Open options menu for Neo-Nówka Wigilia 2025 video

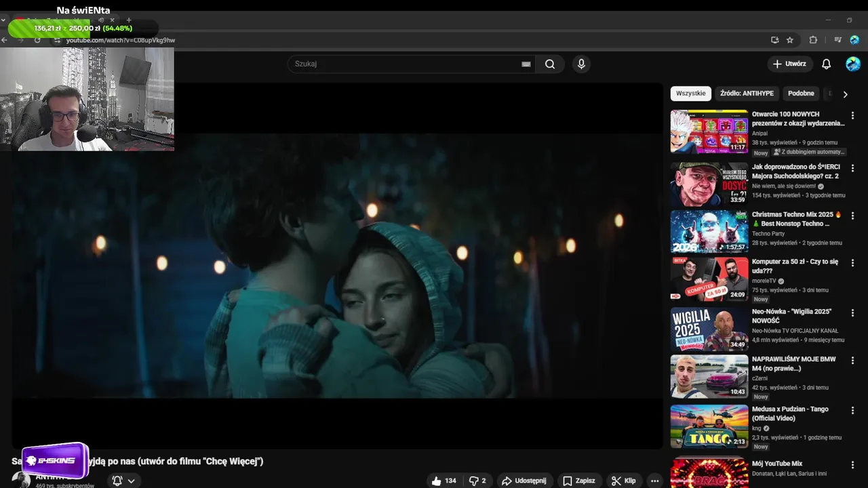pos(852,313)
